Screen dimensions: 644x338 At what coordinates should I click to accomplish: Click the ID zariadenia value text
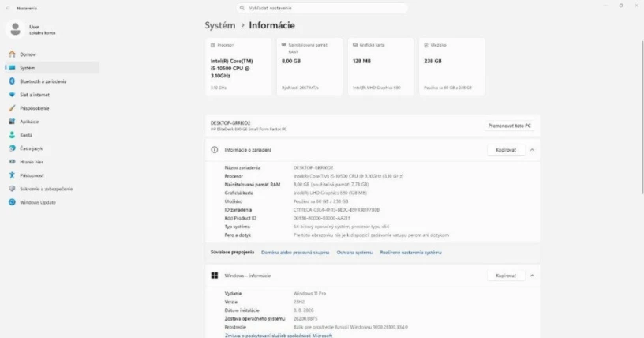click(336, 210)
